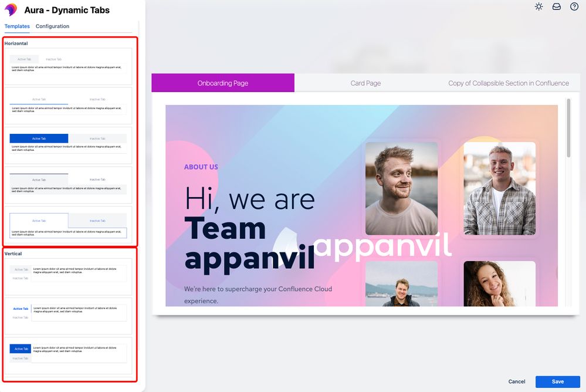This screenshot has height=392, width=586.
Task: Click the 'Hi, we are' text in the banner
Action: (x=250, y=200)
